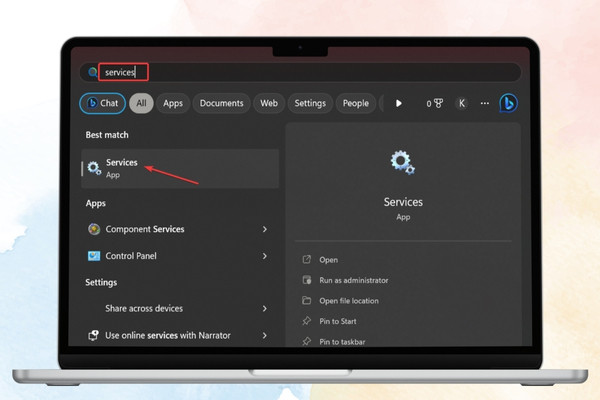
Task: Open the Bing Chat filter tab
Action: 103,103
